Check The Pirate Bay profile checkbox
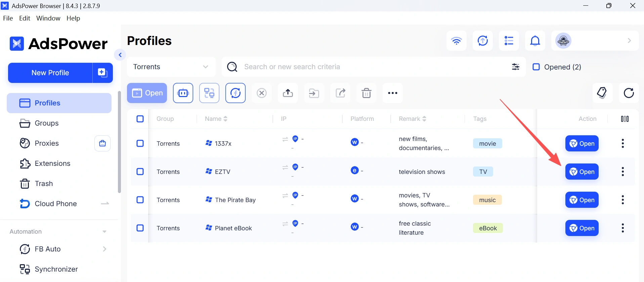This screenshot has height=282, width=644. click(x=140, y=200)
